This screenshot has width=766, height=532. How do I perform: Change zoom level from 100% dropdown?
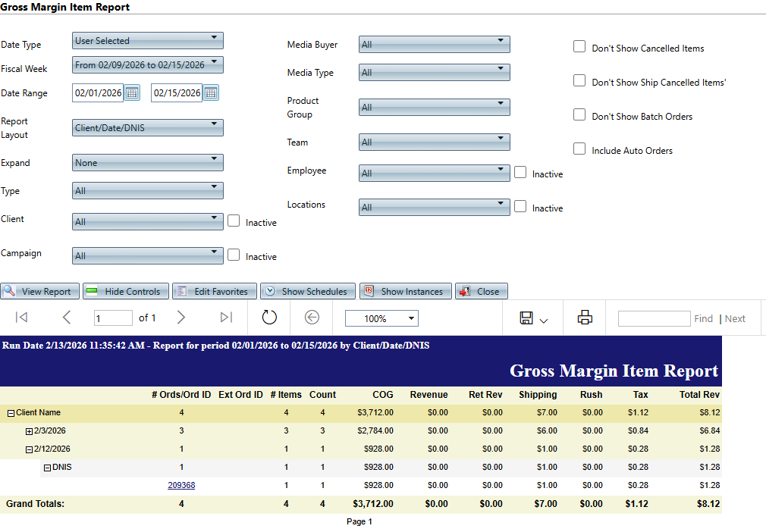pos(381,319)
